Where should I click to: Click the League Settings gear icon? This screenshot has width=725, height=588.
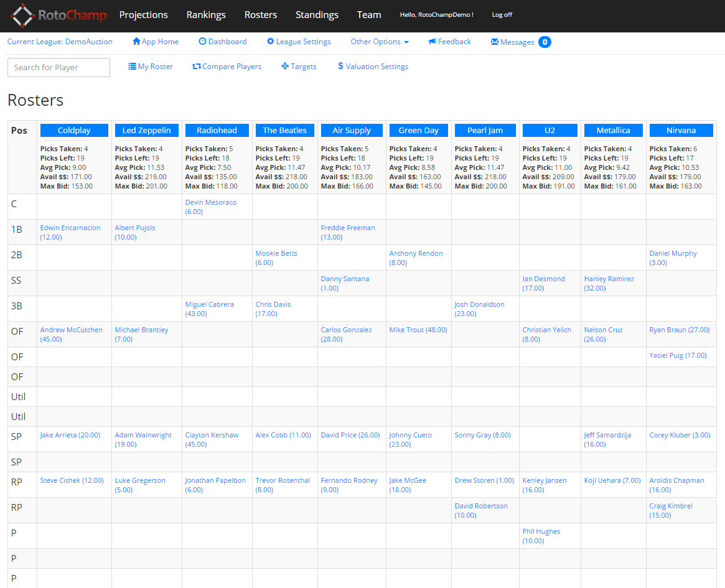pyautogui.click(x=271, y=41)
